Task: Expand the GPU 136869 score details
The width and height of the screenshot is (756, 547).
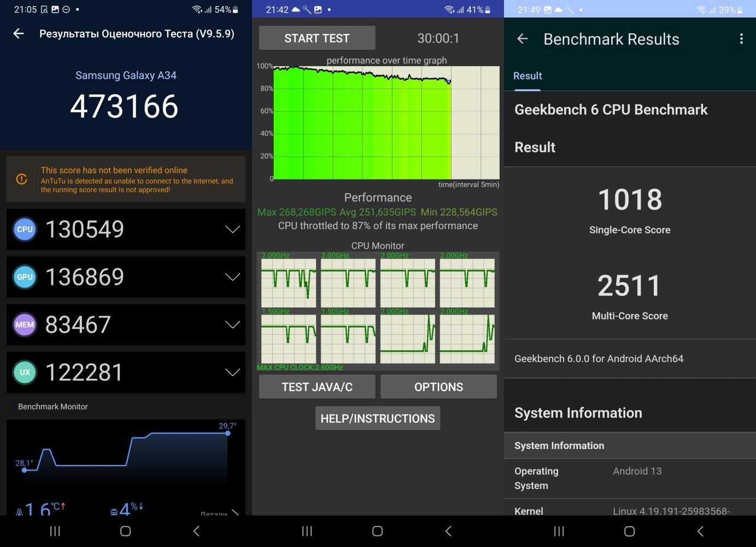Action: [232, 277]
